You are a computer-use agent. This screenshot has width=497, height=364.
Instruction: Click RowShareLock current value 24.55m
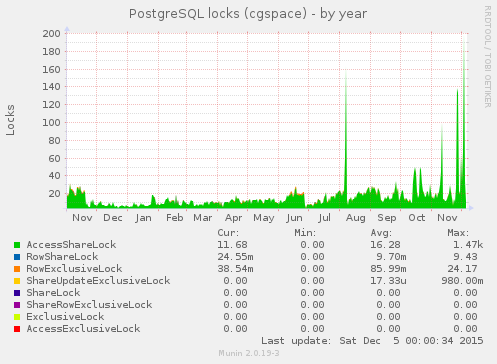(235, 257)
